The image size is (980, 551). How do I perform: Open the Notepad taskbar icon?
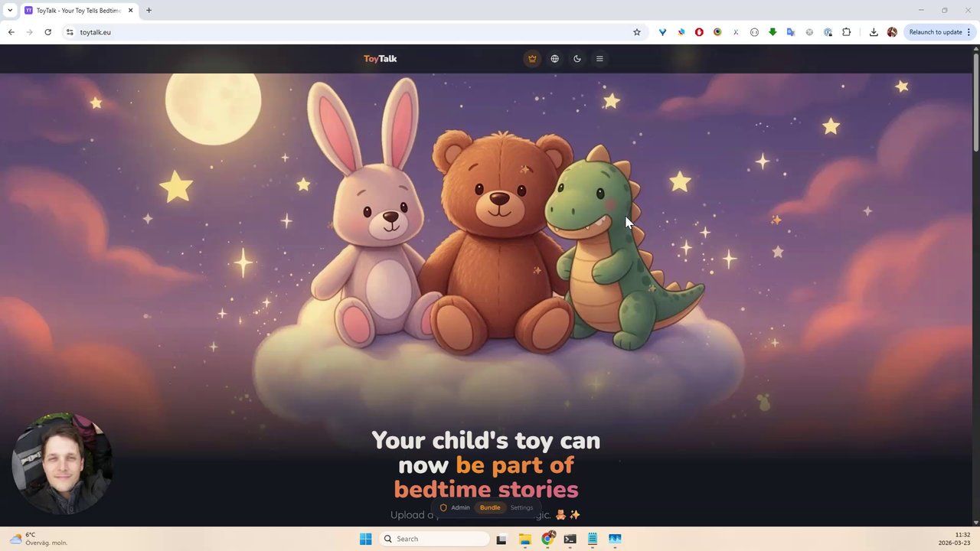click(592, 539)
